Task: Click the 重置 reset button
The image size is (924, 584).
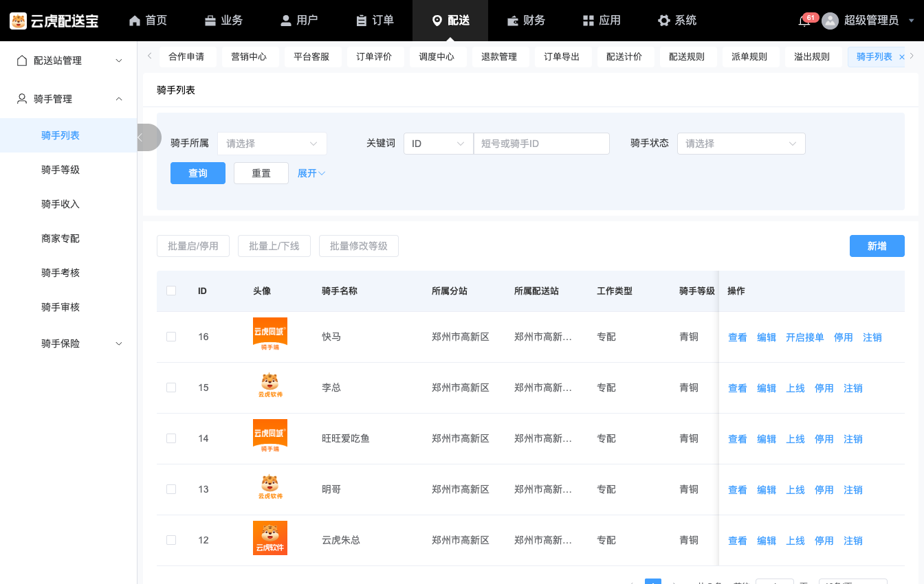Action: pos(261,173)
